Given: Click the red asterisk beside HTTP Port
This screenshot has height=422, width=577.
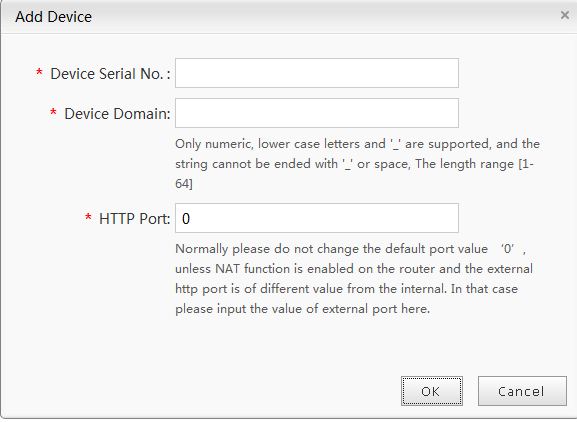Looking at the screenshot, I should point(88,217).
